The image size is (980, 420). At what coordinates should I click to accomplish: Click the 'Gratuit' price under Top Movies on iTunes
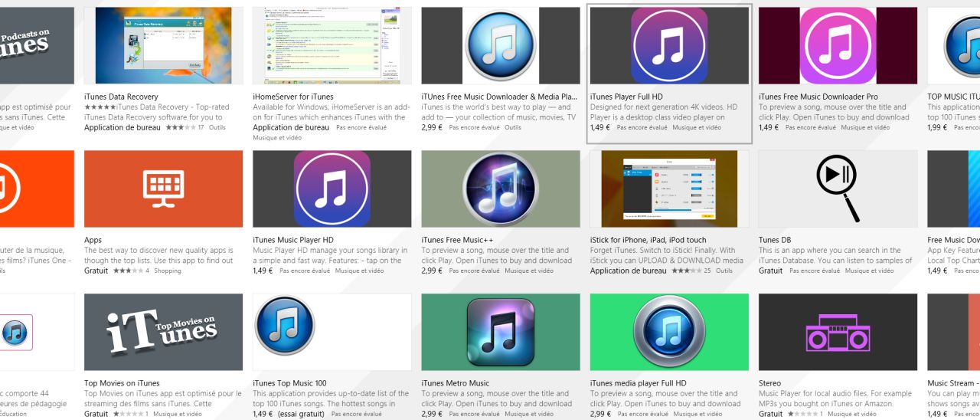pyautogui.click(x=96, y=414)
